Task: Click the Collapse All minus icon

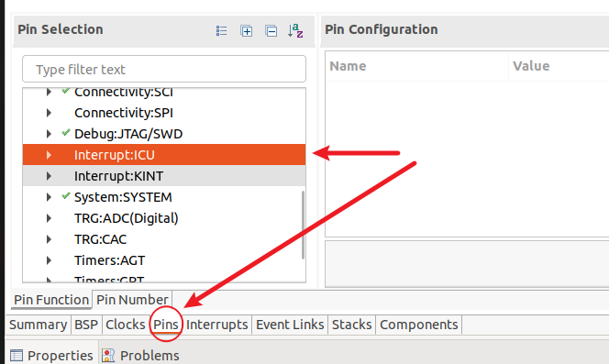Action: (x=271, y=30)
